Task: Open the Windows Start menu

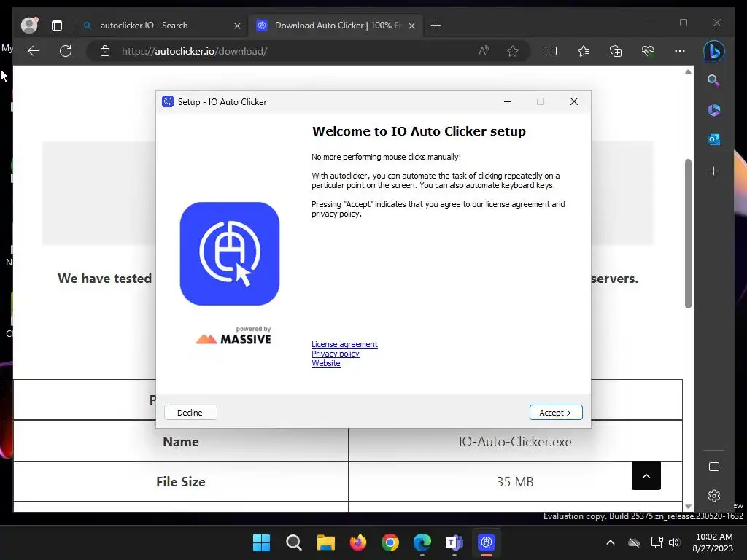Action: [x=261, y=542]
